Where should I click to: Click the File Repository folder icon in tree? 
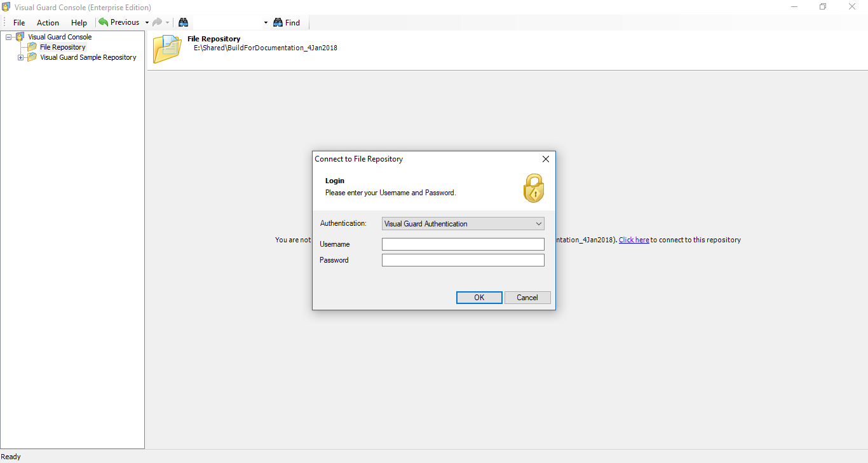[32, 46]
